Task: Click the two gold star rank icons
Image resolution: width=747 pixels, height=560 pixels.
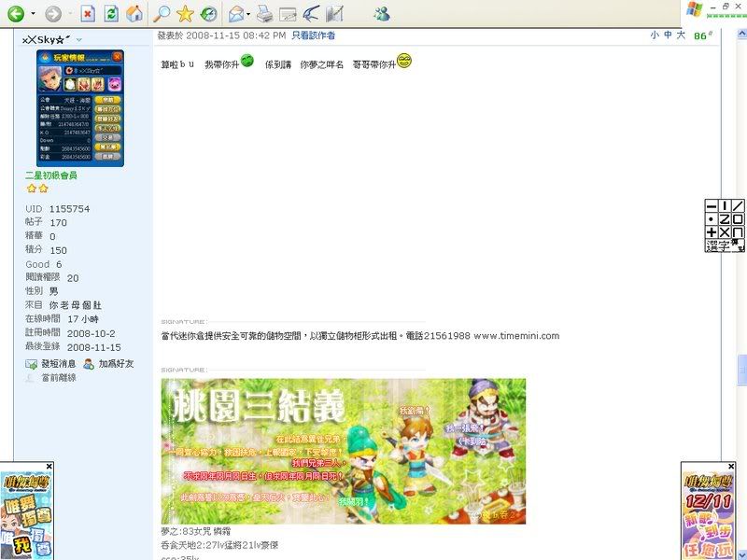Action: coord(37,189)
